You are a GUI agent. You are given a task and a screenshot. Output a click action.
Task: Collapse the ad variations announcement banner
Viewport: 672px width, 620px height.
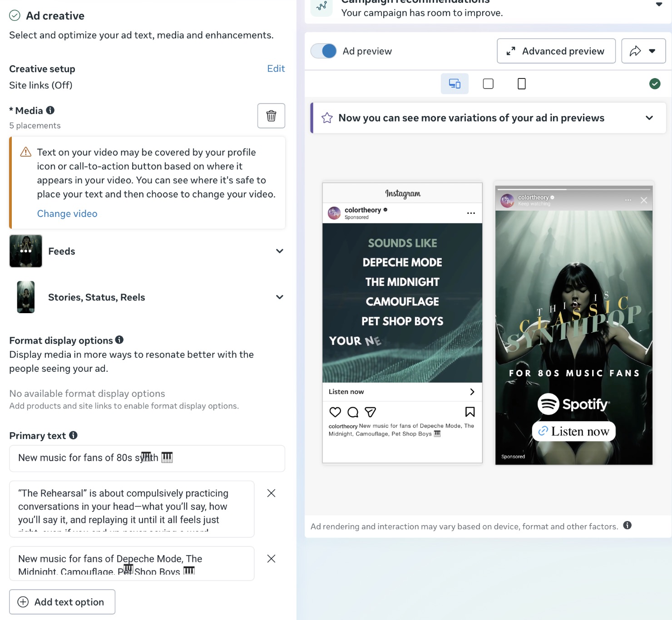[x=648, y=118]
